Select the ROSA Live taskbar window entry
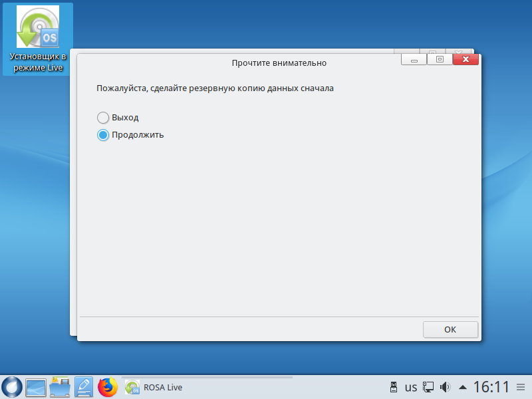Screen dimensions: 532x399 click(x=154, y=387)
